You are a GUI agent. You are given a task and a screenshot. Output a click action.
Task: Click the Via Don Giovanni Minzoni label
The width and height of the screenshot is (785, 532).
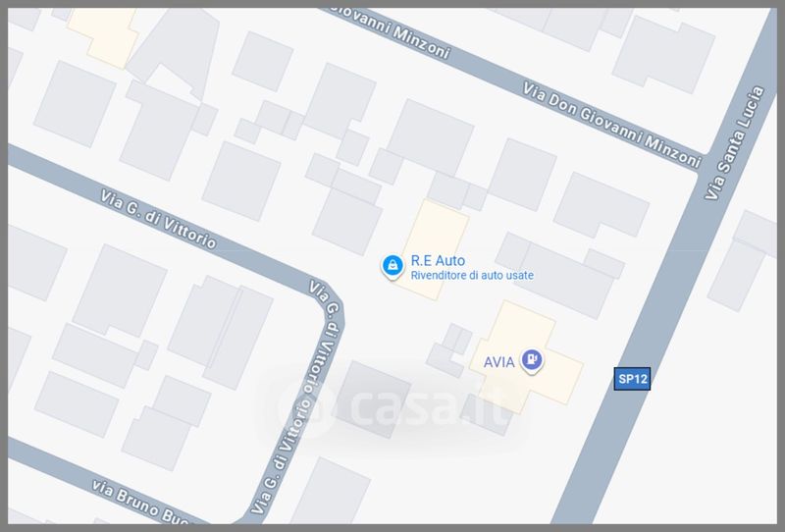pyautogui.click(x=611, y=125)
